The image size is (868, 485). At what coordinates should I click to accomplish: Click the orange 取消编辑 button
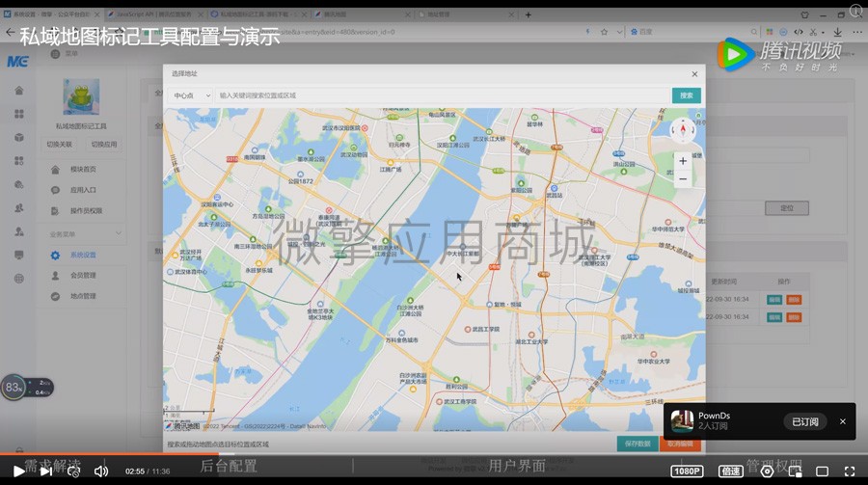point(680,444)
